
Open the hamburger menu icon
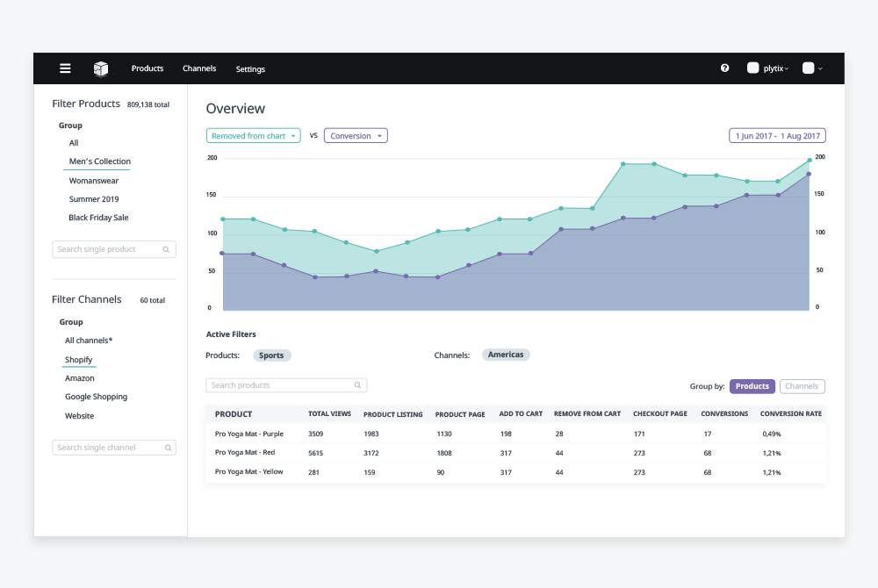point(65,68)
